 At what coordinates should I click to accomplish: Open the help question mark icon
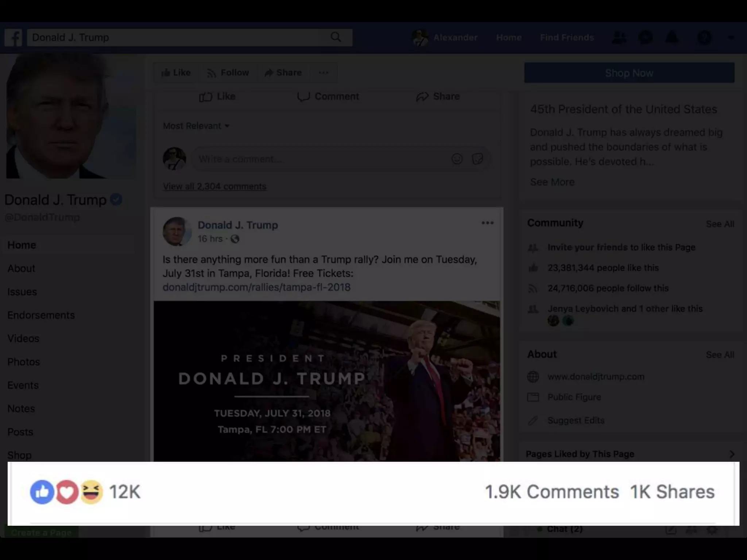tap(704, 38)
